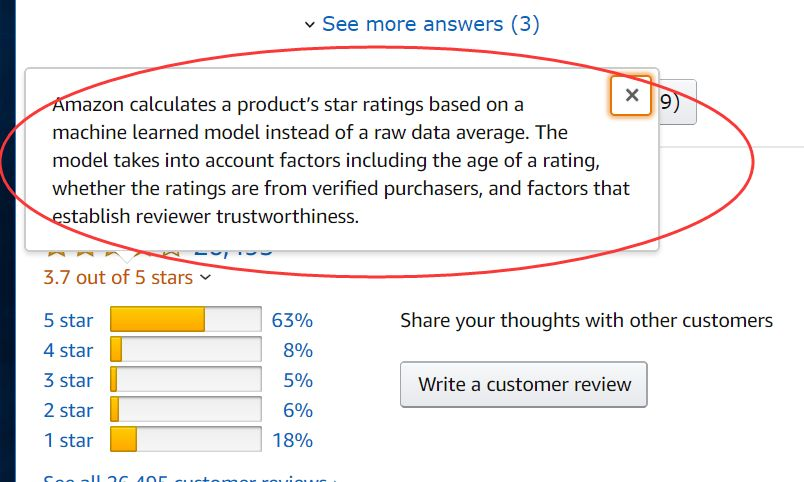This screenshot has width=804, height=482.
Task: Open the 63% five-star reviews link
Action: click(292, 320)
